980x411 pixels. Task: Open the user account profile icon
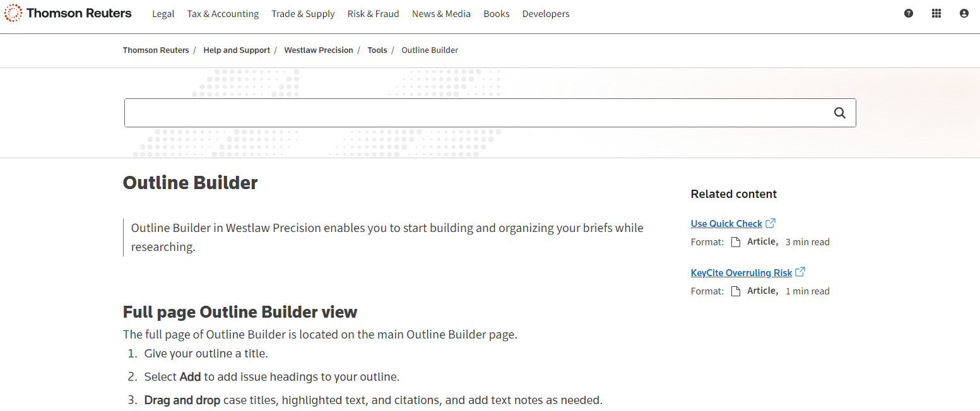[964, 13]
